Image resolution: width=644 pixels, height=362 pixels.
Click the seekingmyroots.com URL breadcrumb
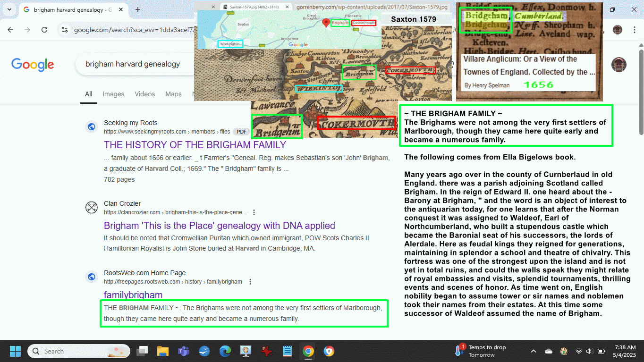pyautogui.click(x=167, y=132)
